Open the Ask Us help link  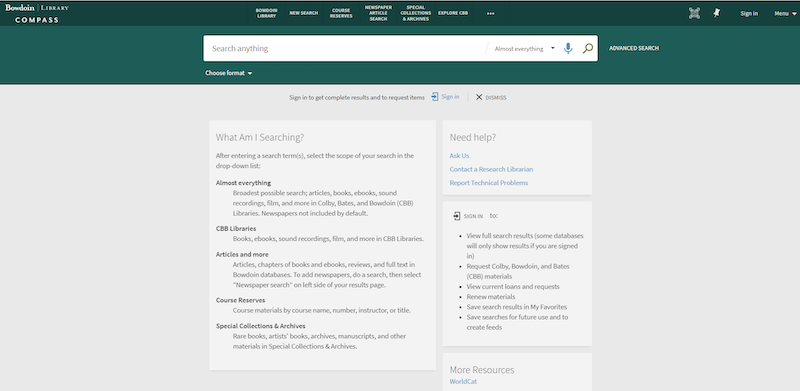[x=459, y=156]
